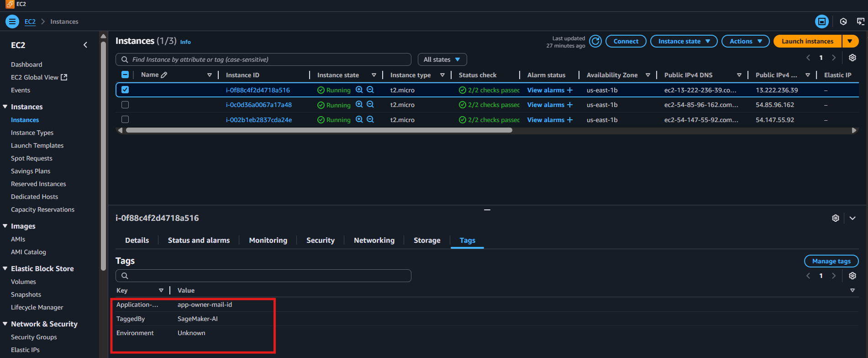Open table preferences gear icon for instances
868x358 pixels.
point(852,58)
